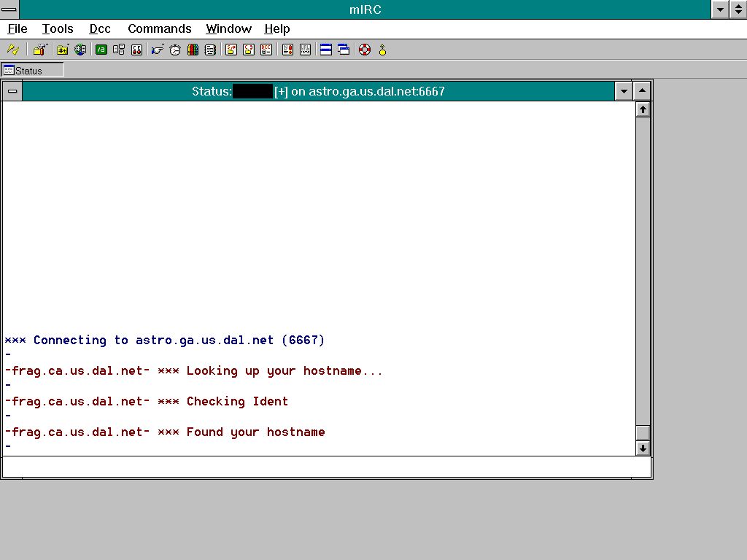The height and width of the screenshot is (560, 747).
Task: Open the Remote scripts toolbar icon
Action: point(136,50)
